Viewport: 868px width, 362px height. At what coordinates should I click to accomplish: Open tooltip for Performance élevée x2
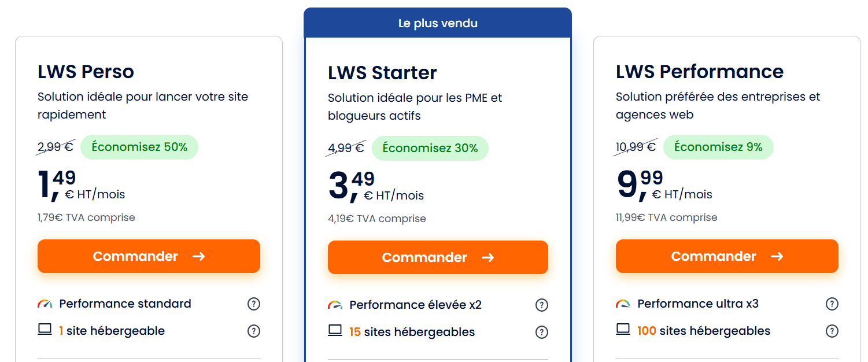542,304
